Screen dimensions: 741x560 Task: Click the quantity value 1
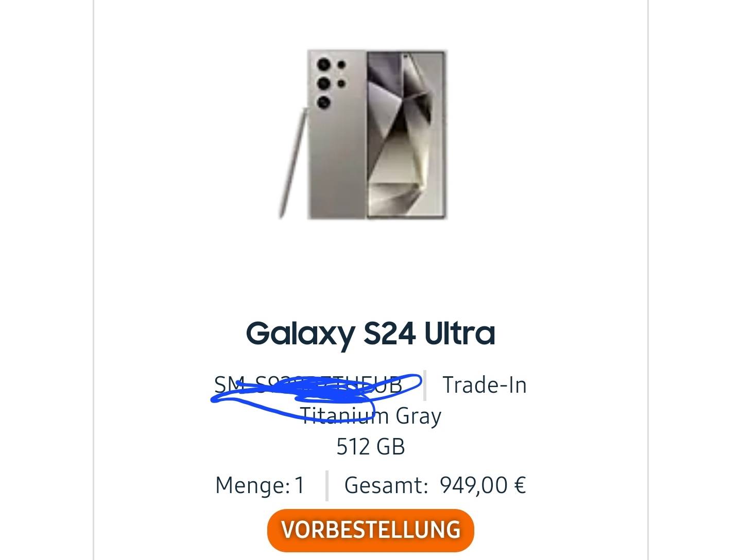pyautogui.click(x=299, y=485)
